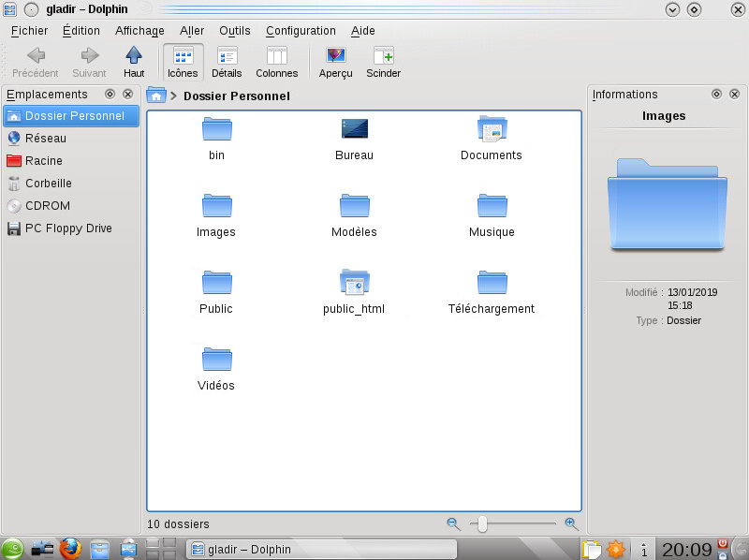
Task: Click the breadcrumb arrow before Dossier Personnel
Action: (x=174, y=96)
